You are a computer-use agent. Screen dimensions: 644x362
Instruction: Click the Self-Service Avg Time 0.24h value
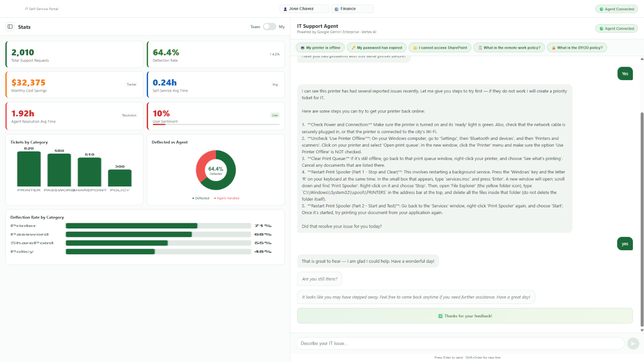(x=165, y=83)
